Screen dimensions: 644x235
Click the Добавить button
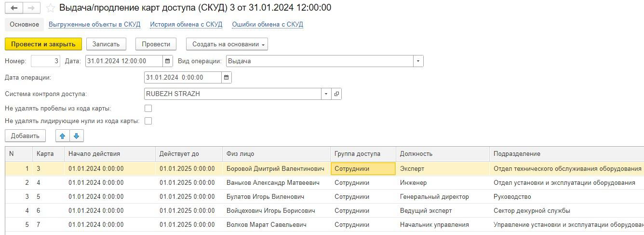(25, 136)
